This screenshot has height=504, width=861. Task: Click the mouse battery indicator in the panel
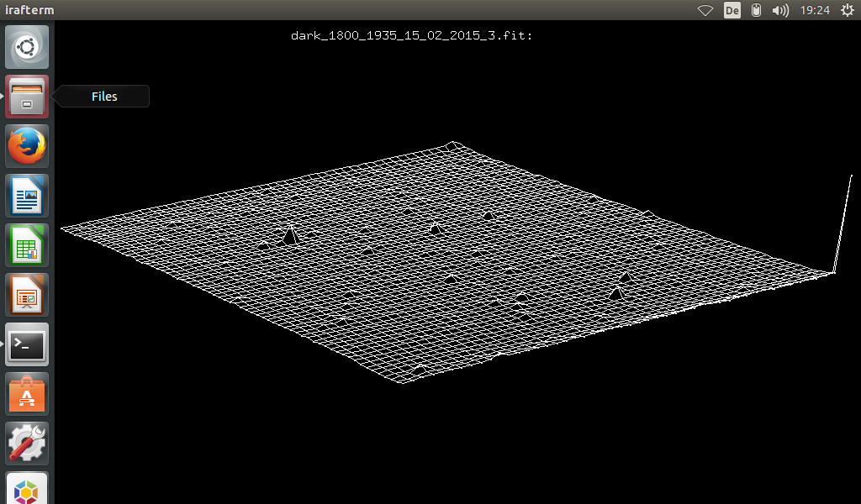[x=755, y=10]
